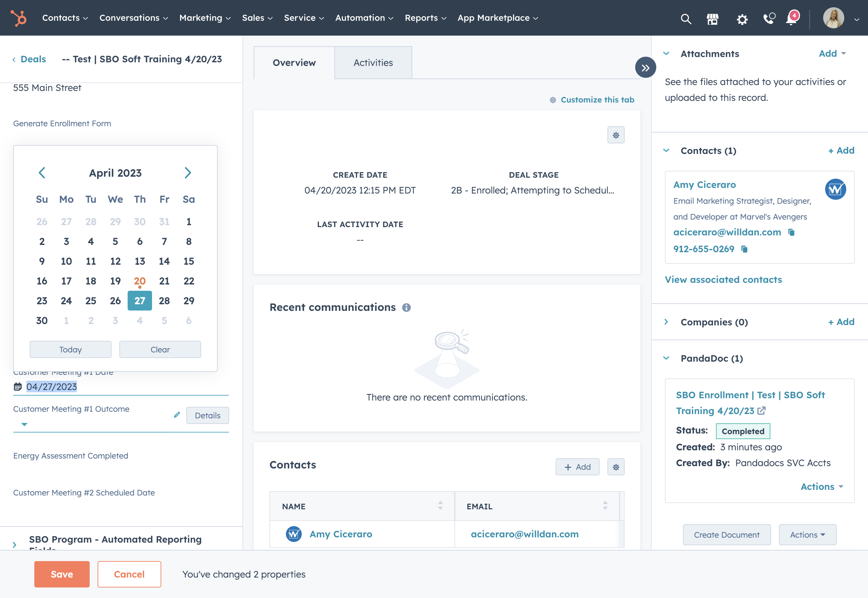Screen dimensions: 868x598
Task: Click gear icon on Contacts card
Action: [x=616, y=467]
